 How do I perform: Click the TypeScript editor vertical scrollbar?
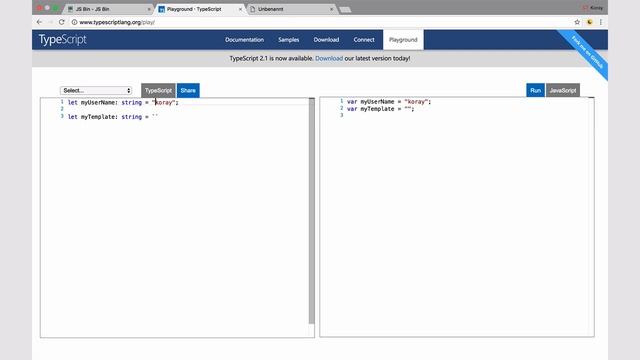click(x=312, y=211)
